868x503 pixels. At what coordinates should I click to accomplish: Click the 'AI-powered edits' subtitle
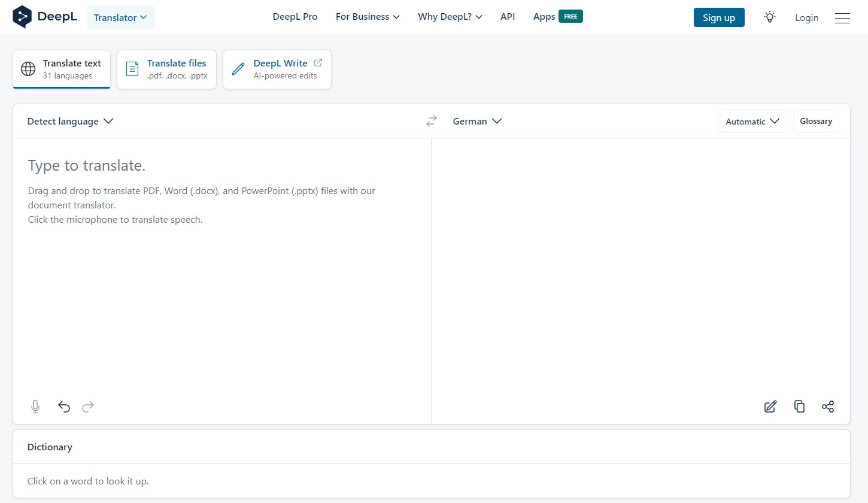pyautogui.click(x=286, y=76)
